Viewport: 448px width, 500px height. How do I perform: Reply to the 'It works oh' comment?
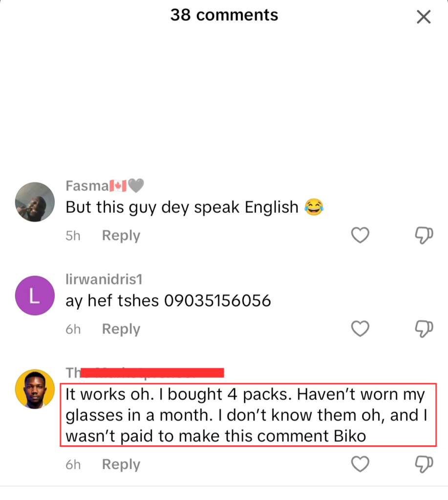pyautogui.click(x=121, y=465)
